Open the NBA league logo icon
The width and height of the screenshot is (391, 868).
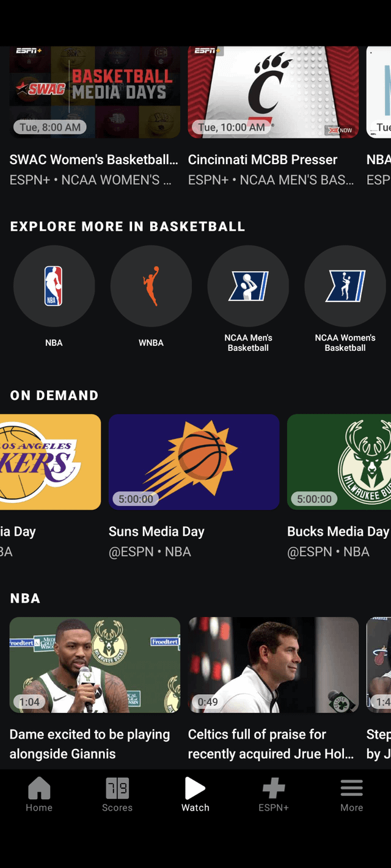coord(54,286)
